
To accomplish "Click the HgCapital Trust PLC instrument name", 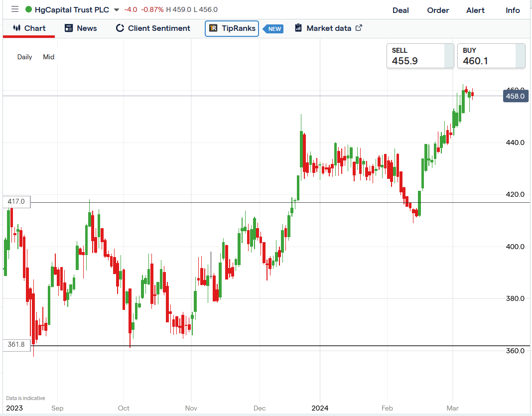I will 72,10.
